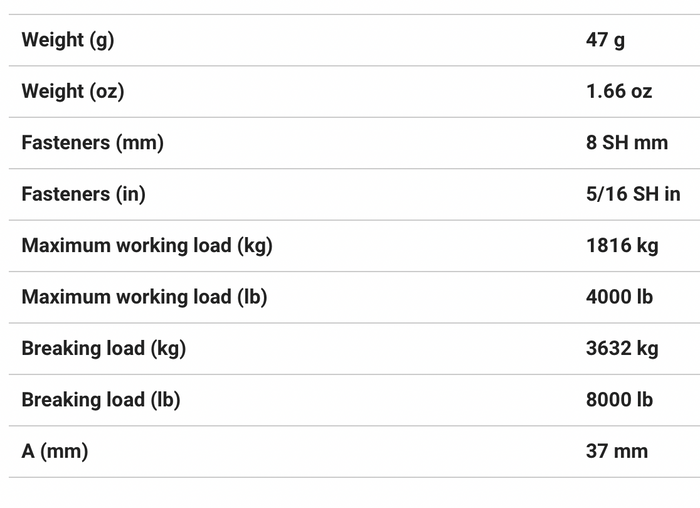700x508 pixels.
Task: Click the 4000 lb value
Action: tap(619, 297)
